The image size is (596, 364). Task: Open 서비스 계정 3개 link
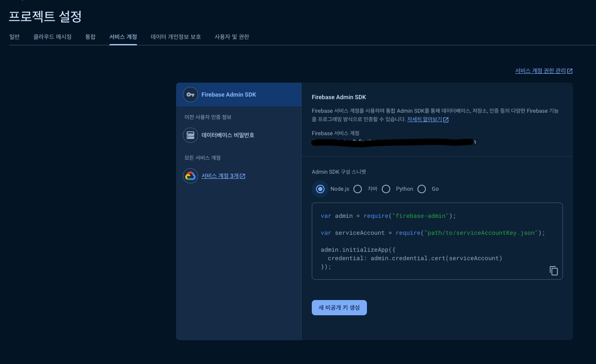(x=220, y=176)
